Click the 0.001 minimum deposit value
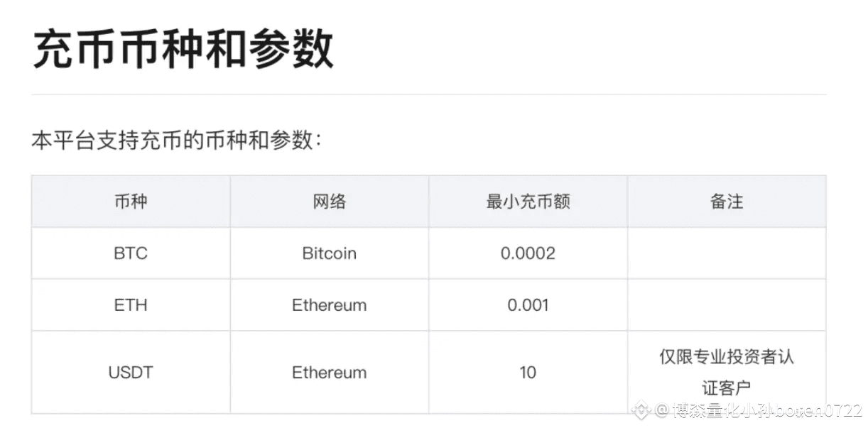 [528, 305]
